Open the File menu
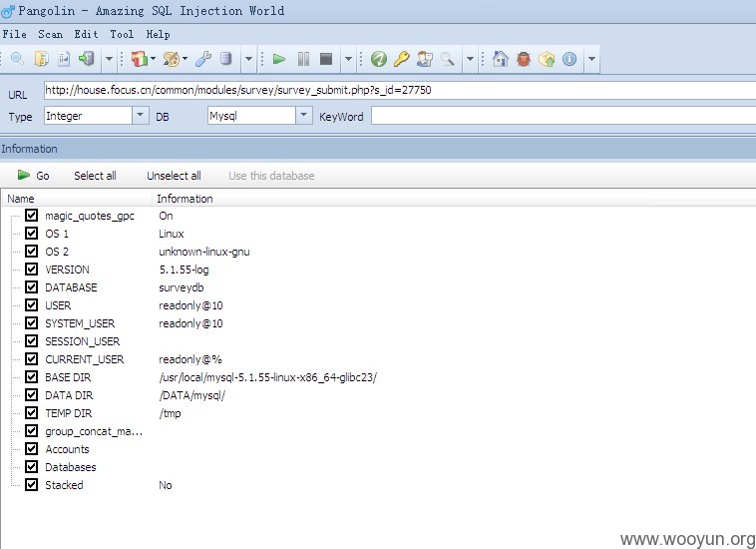 15,34
